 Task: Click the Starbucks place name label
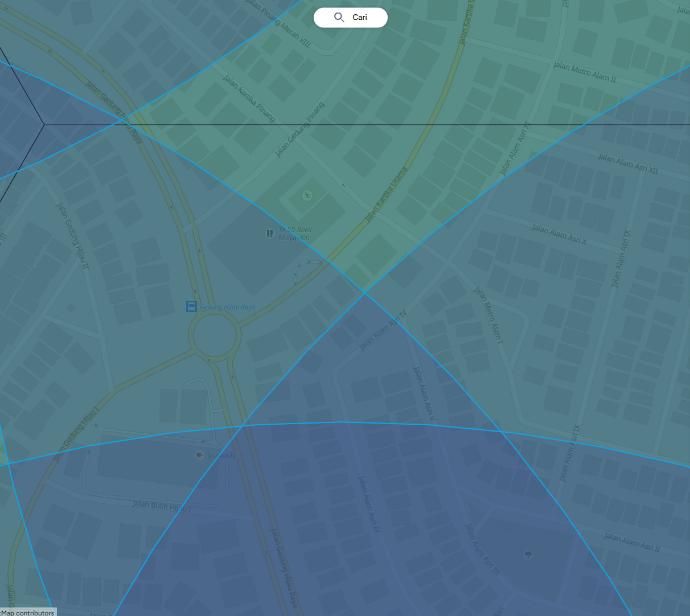[221, 455]
